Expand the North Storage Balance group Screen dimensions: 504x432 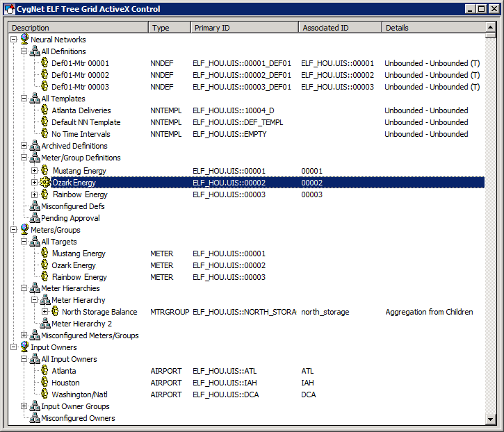44,312
